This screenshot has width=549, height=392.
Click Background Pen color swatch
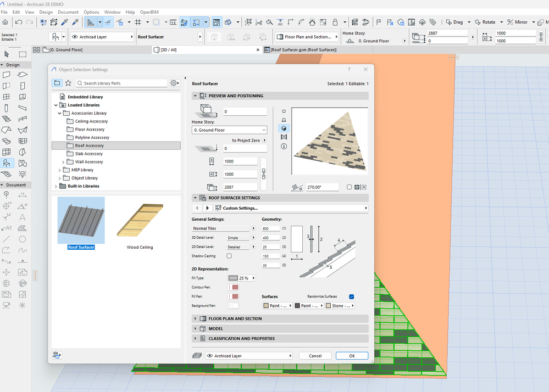pyautogui.click(x=233, y=306)
